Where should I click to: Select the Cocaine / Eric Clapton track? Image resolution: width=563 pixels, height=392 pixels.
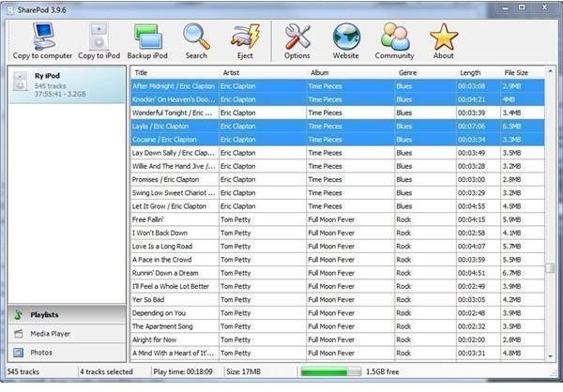[x=338, y=140]
